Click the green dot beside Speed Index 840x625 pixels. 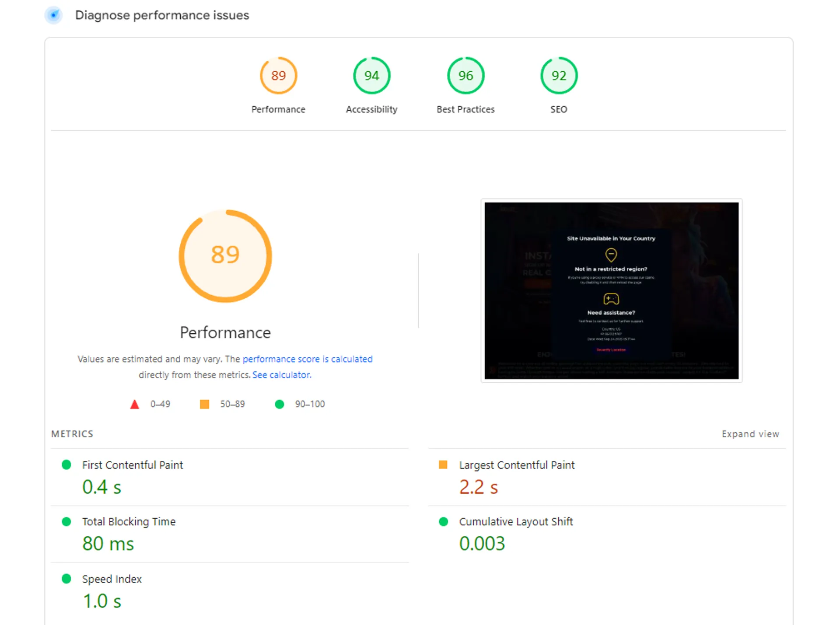(66, 578)
